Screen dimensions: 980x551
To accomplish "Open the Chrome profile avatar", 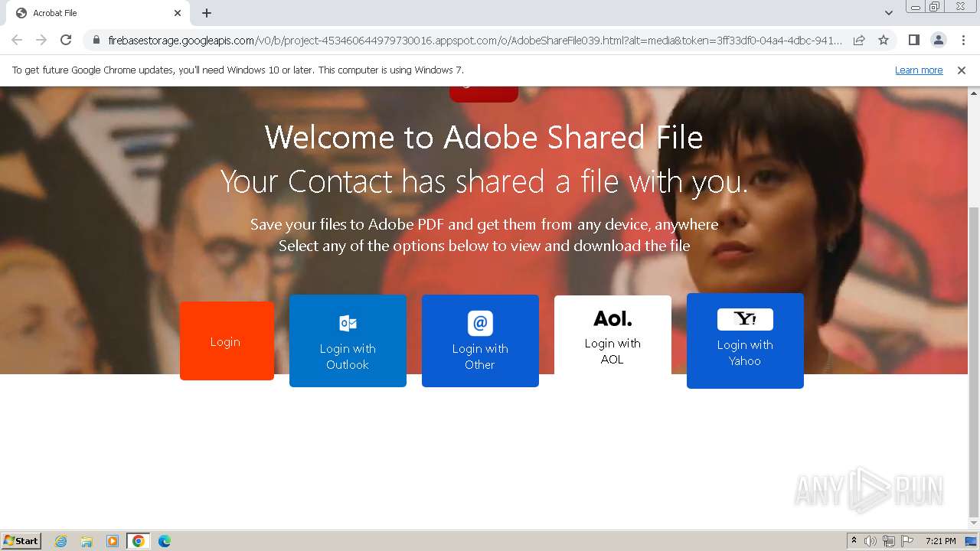I will tap(938, 40).
